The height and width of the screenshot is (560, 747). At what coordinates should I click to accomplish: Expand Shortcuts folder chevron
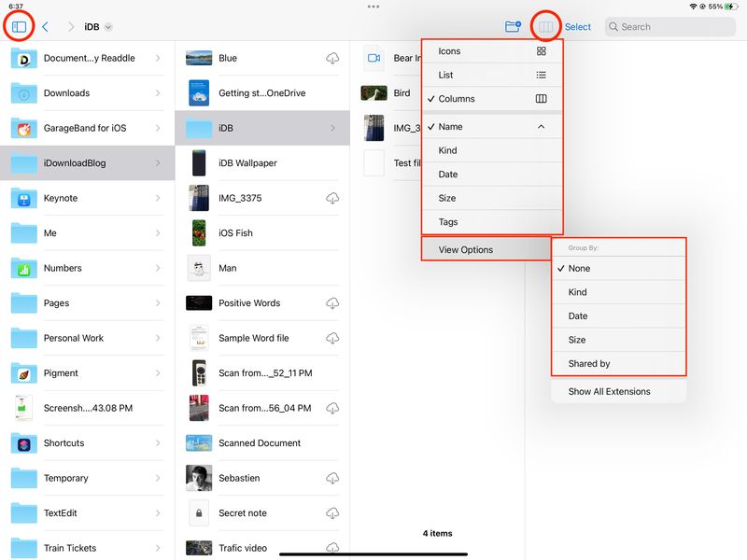click(x=158, y=442)
